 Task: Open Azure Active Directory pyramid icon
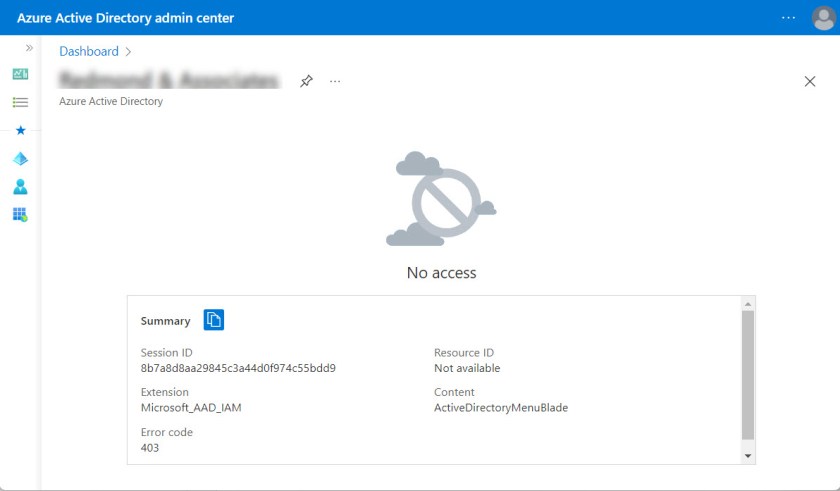(x=20, y=158)
